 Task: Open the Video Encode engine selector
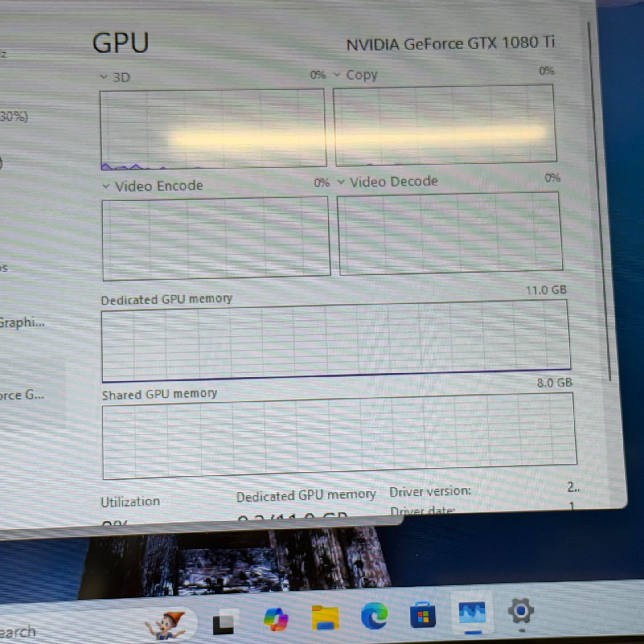[106, 186]
